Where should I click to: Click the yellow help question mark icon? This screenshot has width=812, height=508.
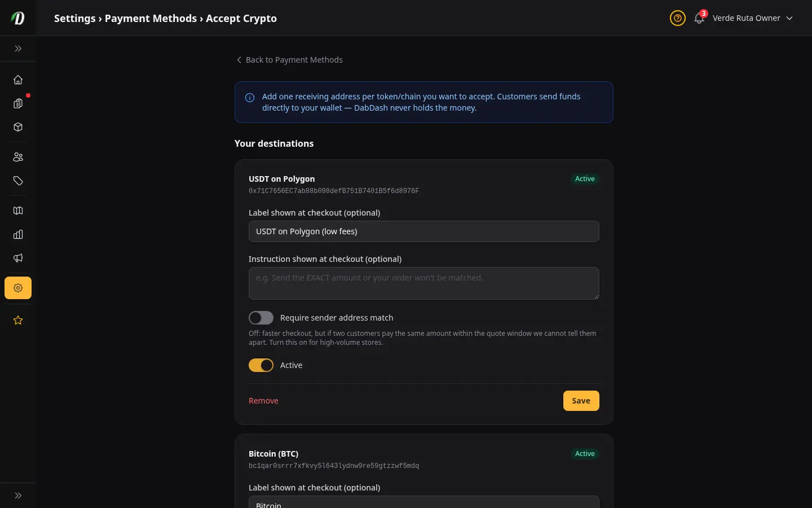[x=678, y=18]
